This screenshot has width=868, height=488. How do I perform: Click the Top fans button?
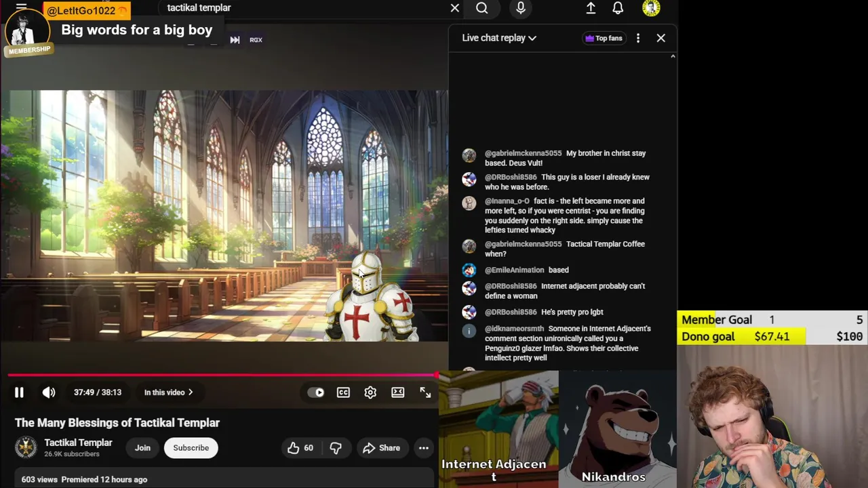(x=604, y=39)
